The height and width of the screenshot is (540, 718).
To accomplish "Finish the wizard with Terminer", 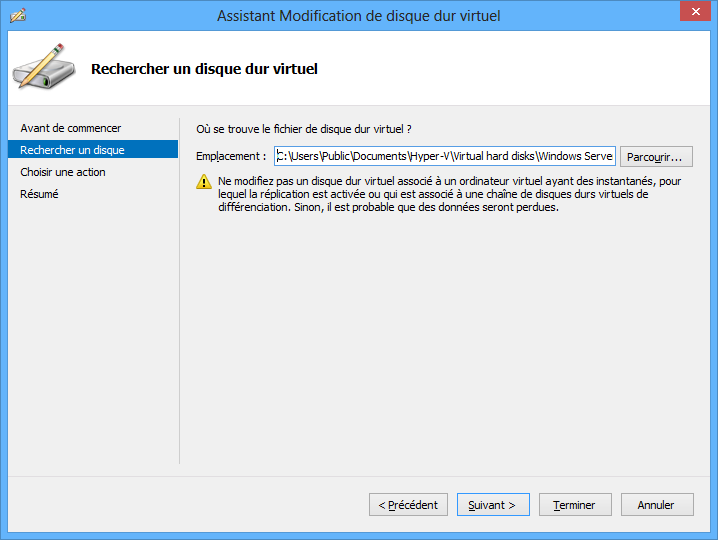I will 575,505.
